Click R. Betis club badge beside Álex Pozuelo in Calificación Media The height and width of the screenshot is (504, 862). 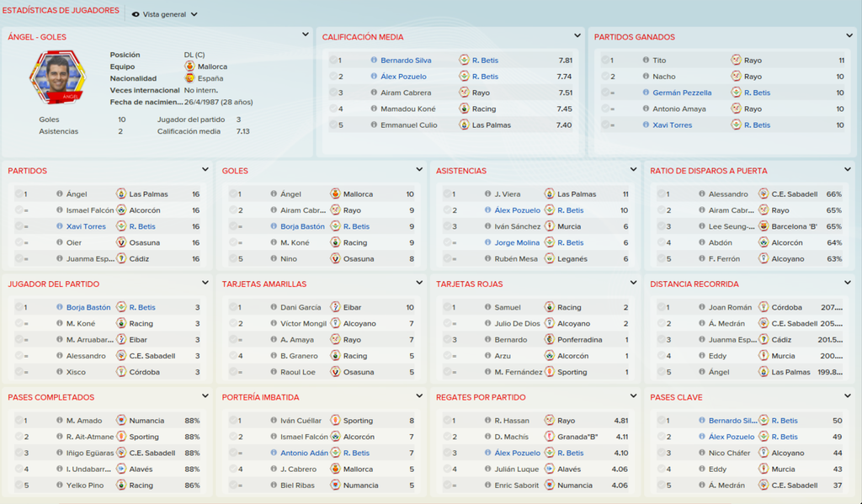(x=464, y=77)
